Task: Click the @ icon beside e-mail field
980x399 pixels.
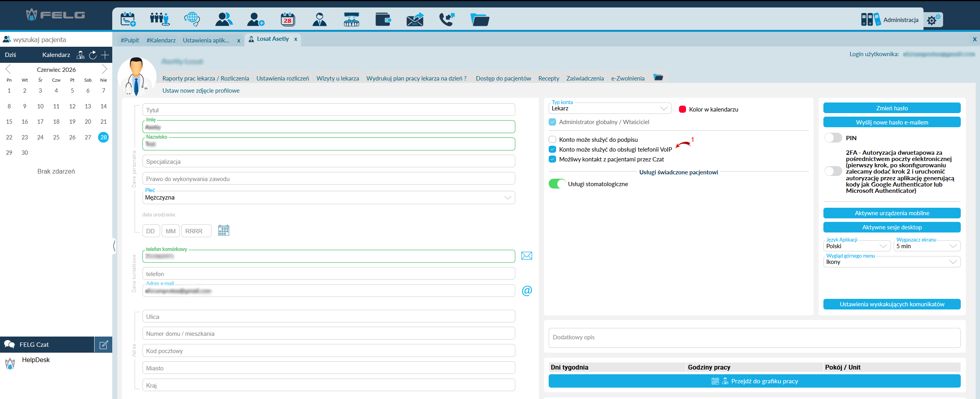Action: click(x=527, y=291)
